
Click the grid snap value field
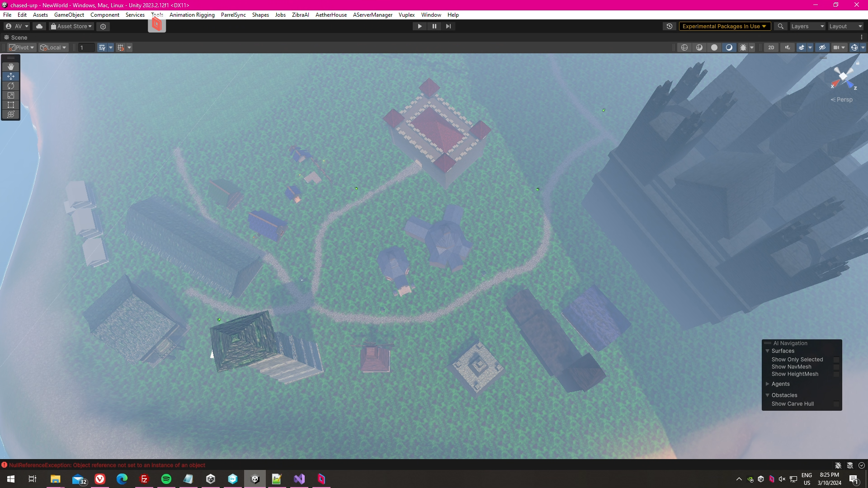coord(86,47)
